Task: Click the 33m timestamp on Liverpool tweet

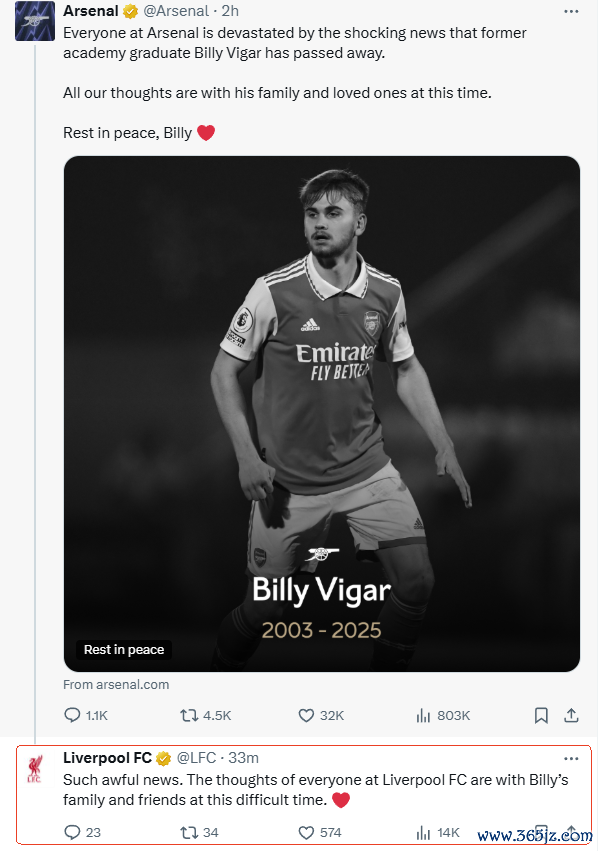Action: coord(244,758)
